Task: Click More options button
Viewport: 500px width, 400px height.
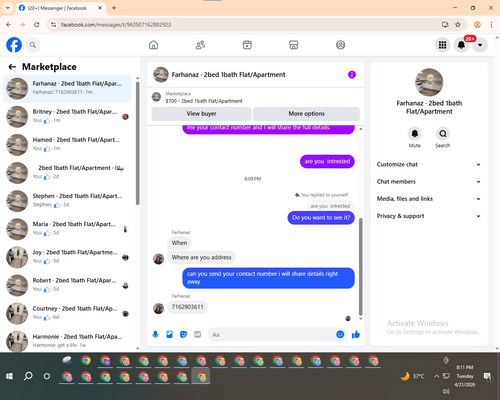Action: tap(306, 114)
